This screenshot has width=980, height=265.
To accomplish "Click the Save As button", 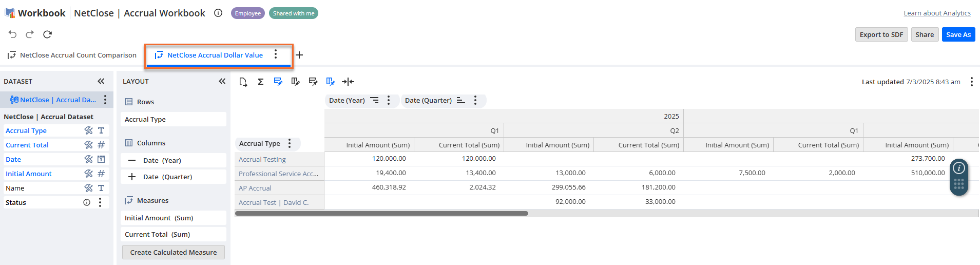I will (958, 34).
